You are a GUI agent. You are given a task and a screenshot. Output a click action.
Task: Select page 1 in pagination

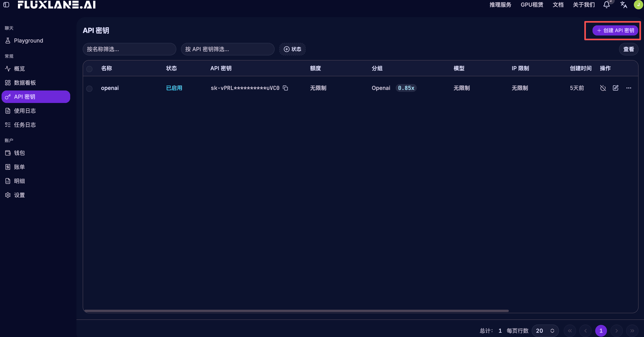pyautogui.click(x=601, y=331)
